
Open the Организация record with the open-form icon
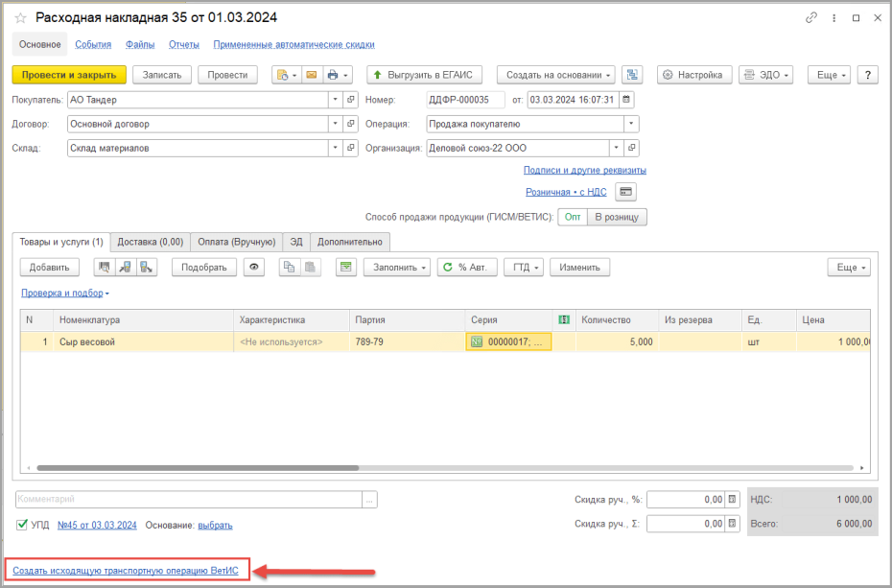[631, 148]
